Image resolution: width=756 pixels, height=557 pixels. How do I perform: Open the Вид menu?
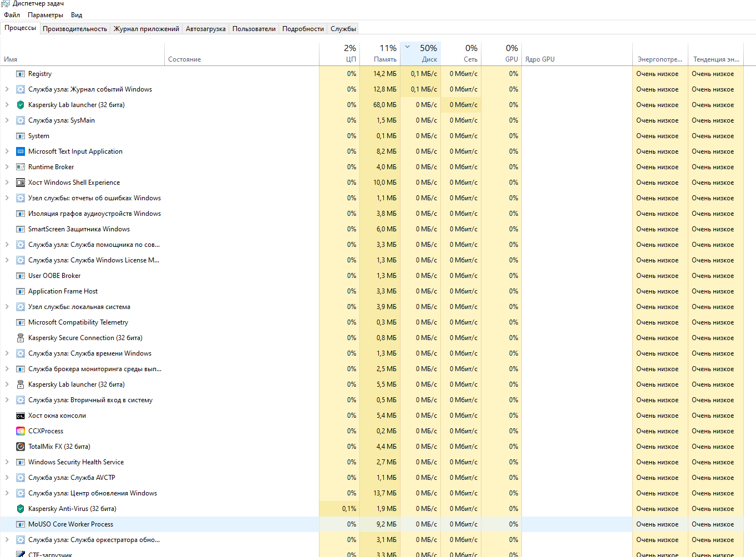(x=77, y=15)
